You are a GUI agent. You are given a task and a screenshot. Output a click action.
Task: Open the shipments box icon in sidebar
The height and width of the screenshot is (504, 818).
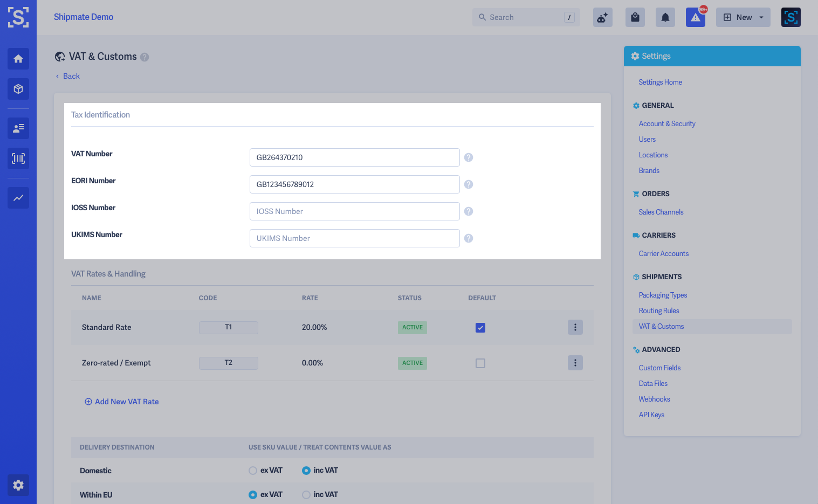click(18, 89)
